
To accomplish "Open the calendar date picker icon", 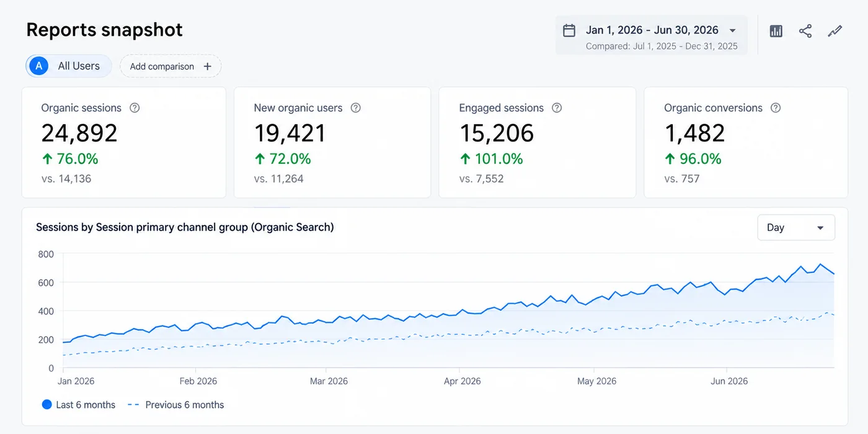I will (x=569, y=30).
